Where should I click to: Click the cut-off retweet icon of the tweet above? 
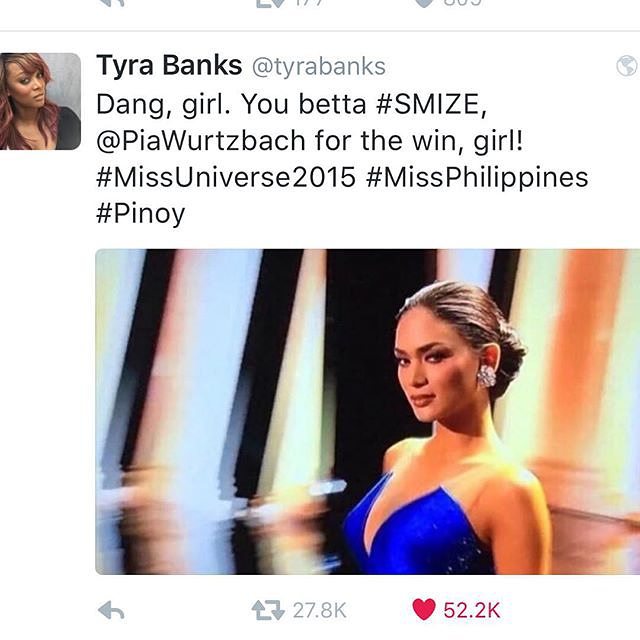pos(269,4)
